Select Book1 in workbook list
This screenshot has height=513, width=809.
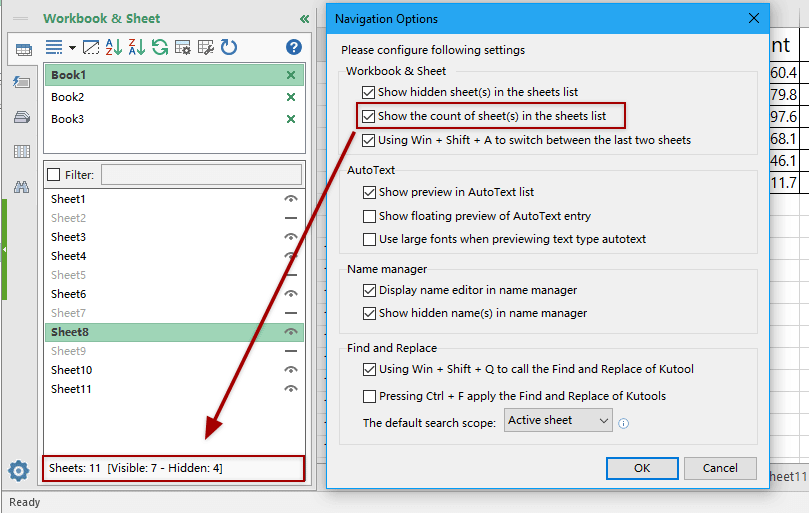click(174, 75)
